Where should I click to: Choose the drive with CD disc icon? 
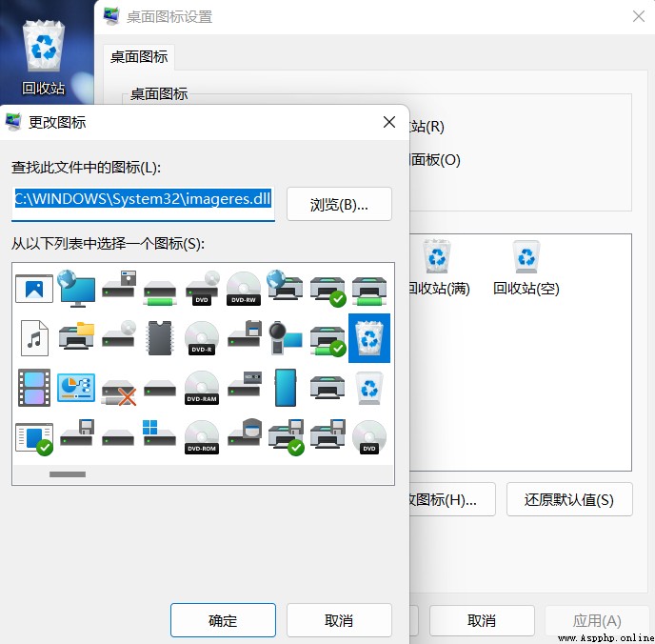(x=119, y=332)
